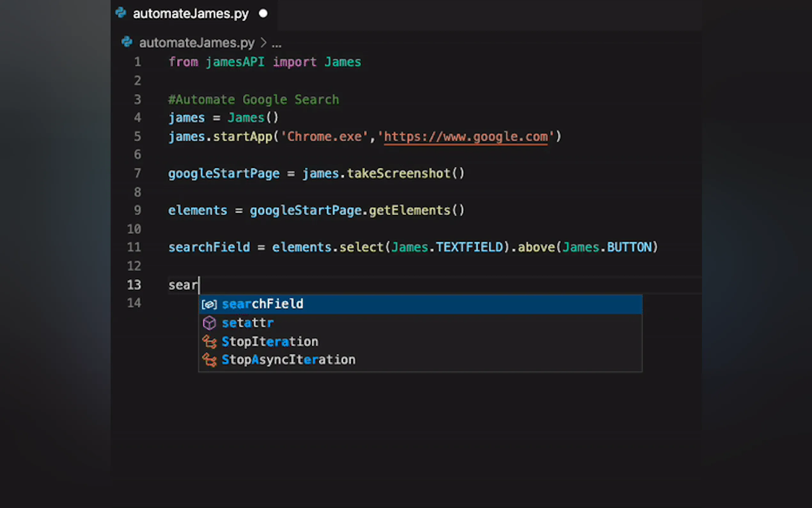Click the Python file icon in tab
The width and height of the screenshot is (812, 508).
pos(121,13)
